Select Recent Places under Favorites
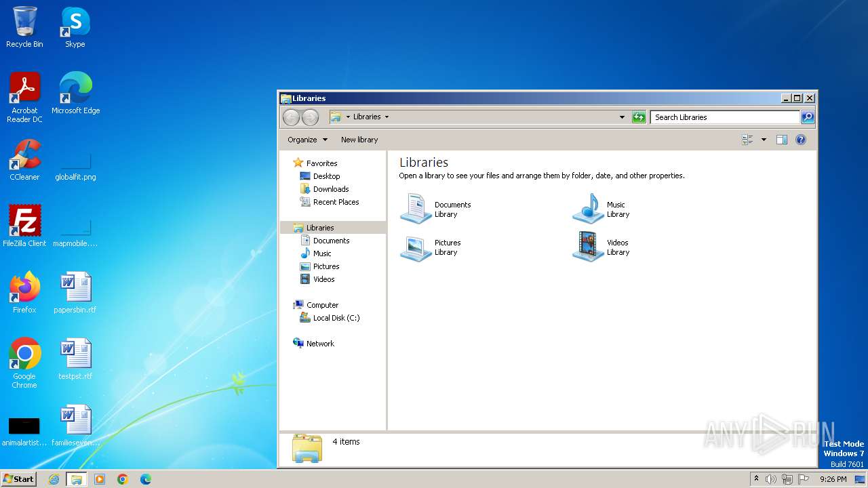This screenshot has height=488, width=868. click(336, 202)
